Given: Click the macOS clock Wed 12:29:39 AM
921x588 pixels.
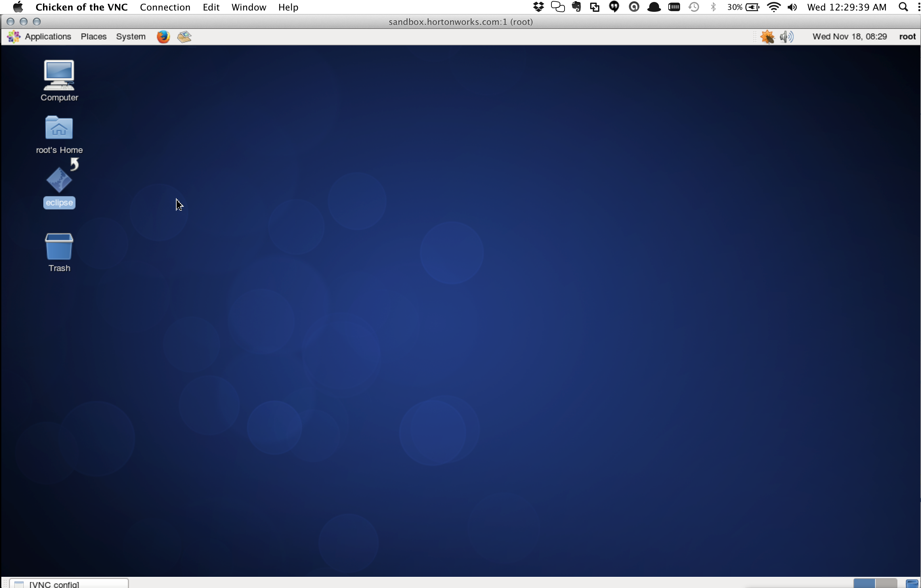Looking at the screenshot, I should (846, 7).
